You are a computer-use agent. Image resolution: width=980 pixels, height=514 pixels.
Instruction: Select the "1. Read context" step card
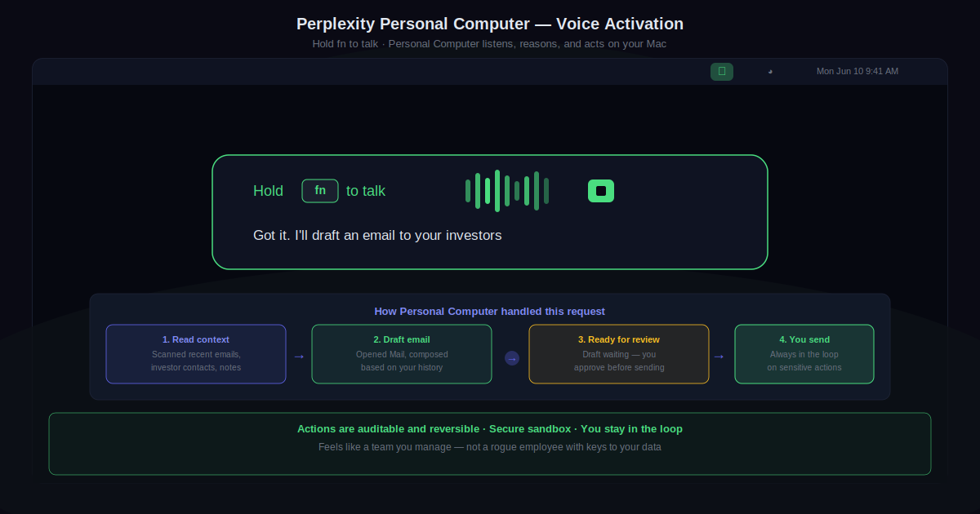(x=196, y=354)
